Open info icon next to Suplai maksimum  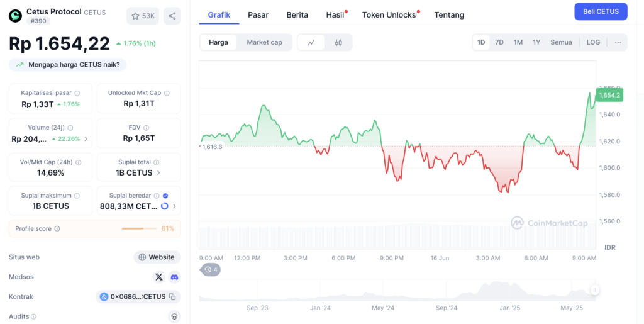click(77, 196)
